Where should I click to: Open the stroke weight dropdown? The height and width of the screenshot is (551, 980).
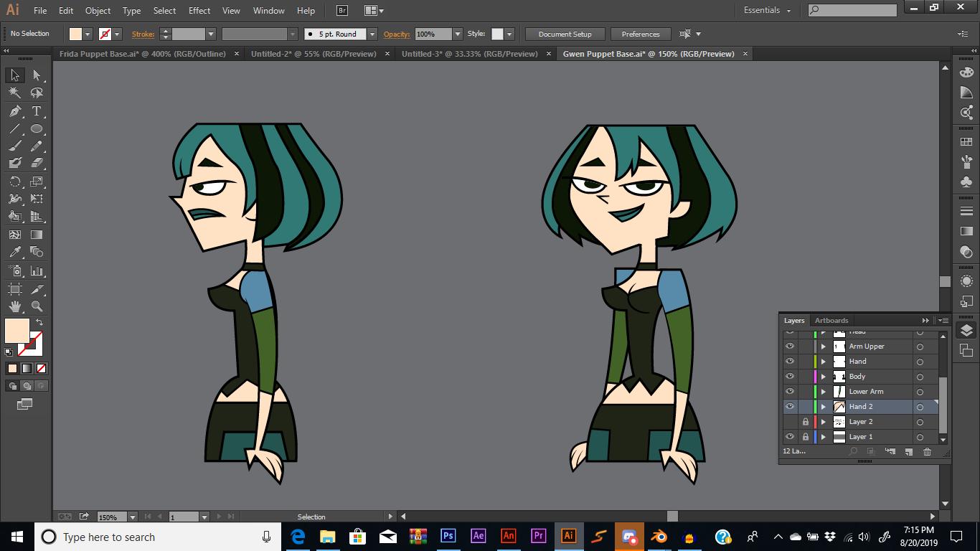211,34
